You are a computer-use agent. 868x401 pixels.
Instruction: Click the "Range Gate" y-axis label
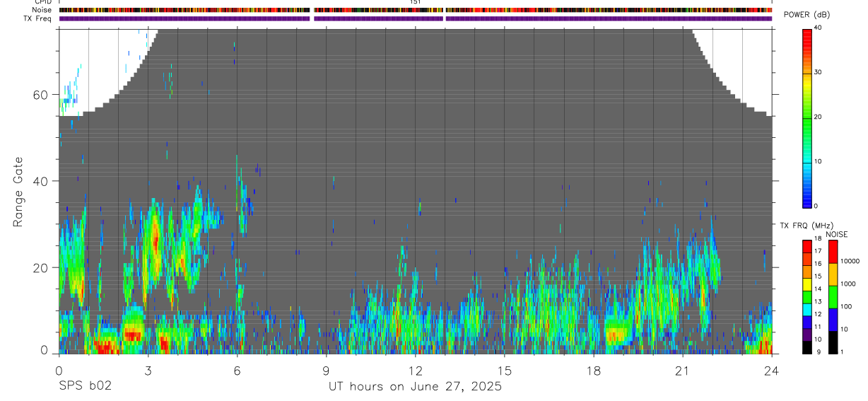point(18,192)
